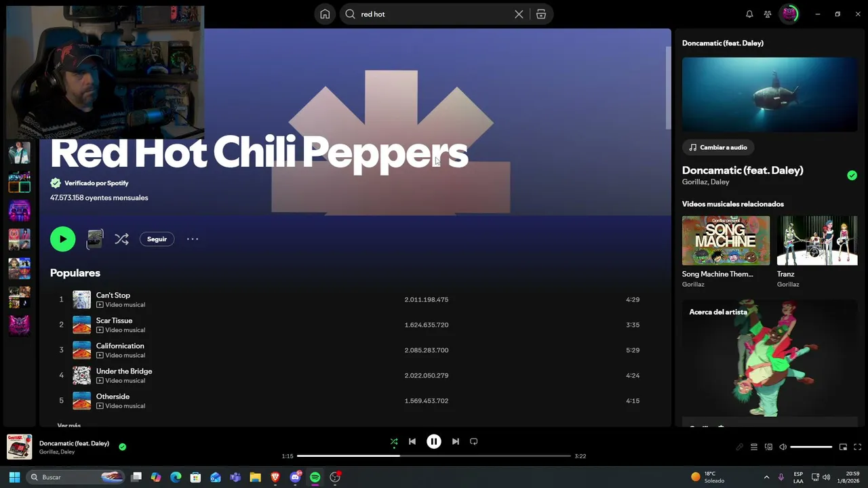
Task: Select the song "Scar Tissue"
Action: pos(114,321)
